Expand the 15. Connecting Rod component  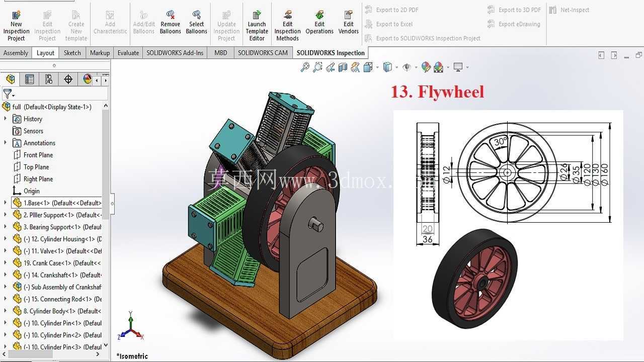click(x=6, y=299)
